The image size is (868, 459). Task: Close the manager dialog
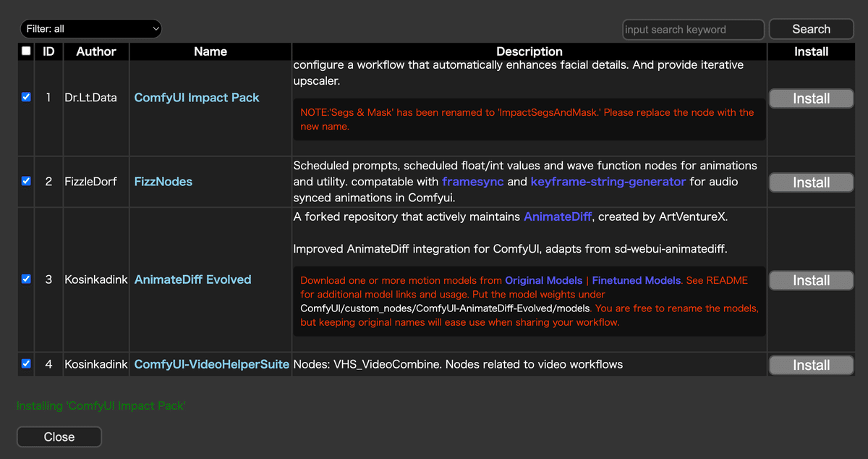(59, 437)
